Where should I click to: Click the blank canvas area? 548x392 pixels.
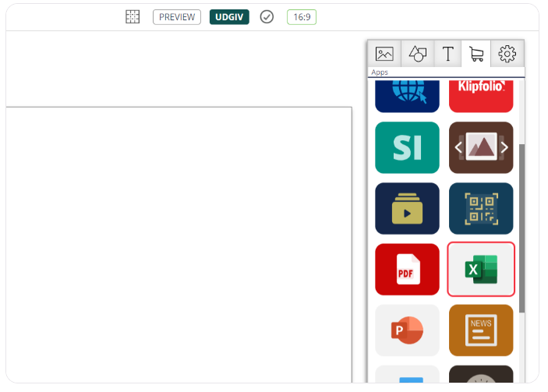tap(179, 245)
